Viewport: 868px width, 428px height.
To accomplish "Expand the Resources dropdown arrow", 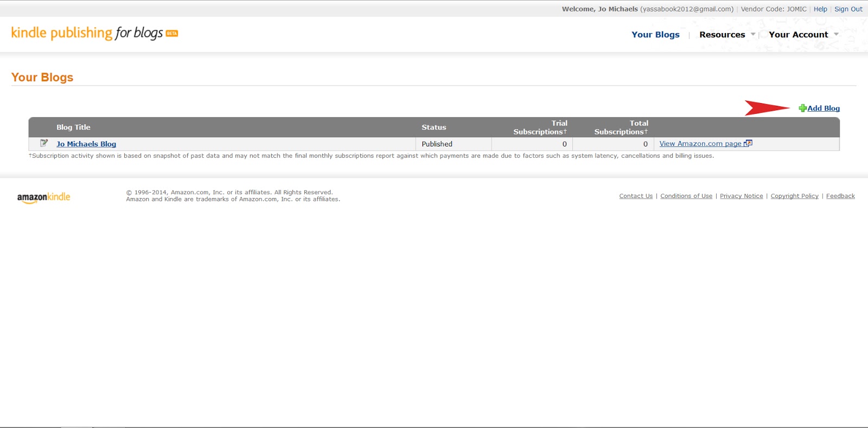I will [x=753, y=34].
